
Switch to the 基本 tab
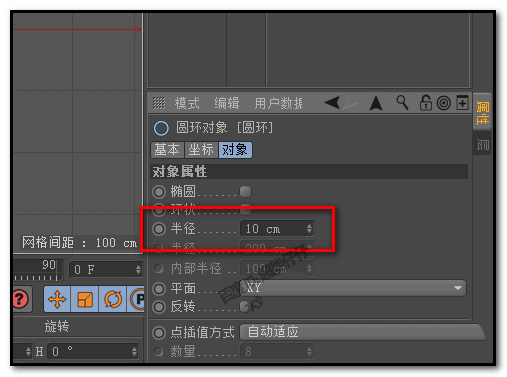[167, 150]
